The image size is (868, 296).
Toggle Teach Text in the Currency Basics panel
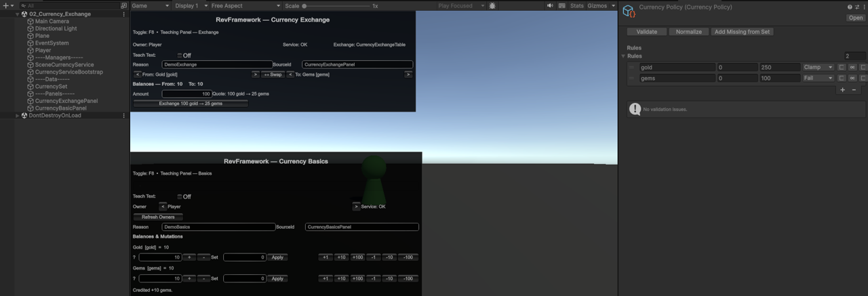pyautogui.click(x=180, y=196)
